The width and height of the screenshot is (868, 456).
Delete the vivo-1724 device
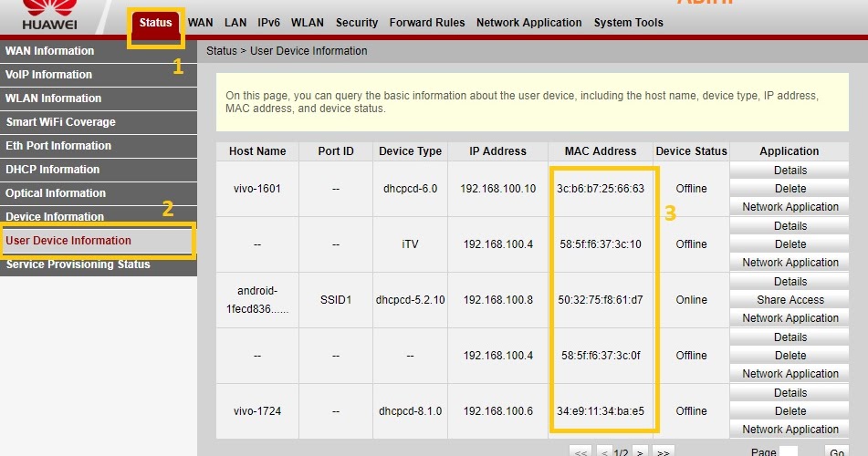pos(790,411)
